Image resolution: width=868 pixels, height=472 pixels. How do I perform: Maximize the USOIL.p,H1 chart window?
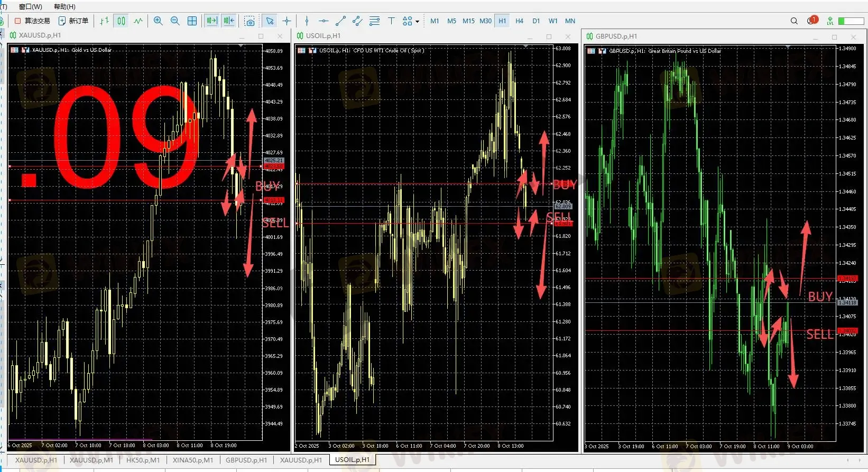point(549,36)
